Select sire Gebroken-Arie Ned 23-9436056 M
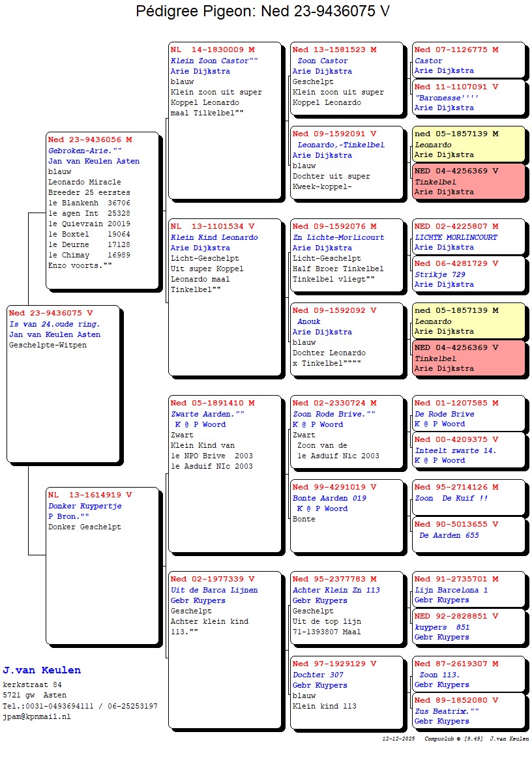 102,210
